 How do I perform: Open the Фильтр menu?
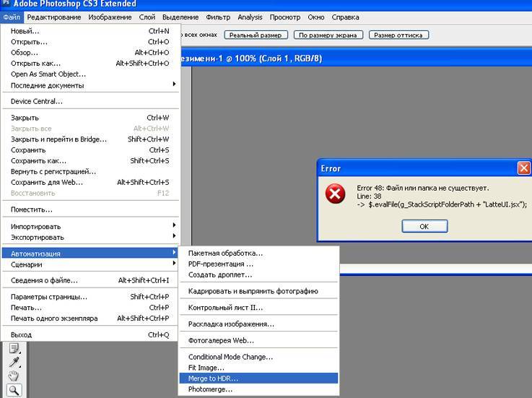(218, 17)
